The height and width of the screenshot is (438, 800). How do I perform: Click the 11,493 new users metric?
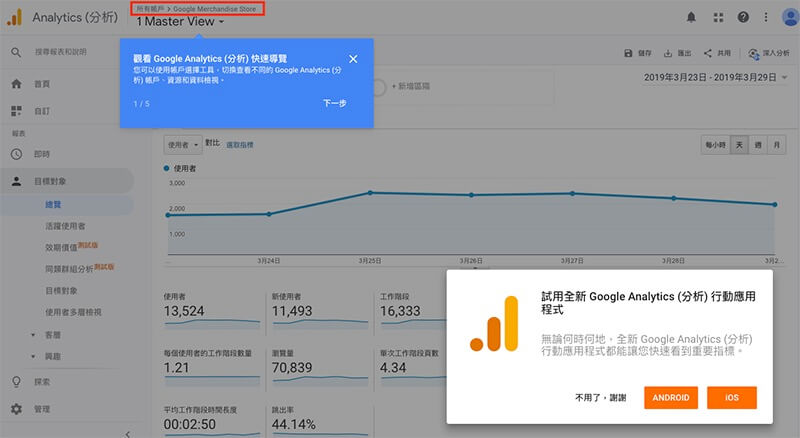tap(319, 310)
